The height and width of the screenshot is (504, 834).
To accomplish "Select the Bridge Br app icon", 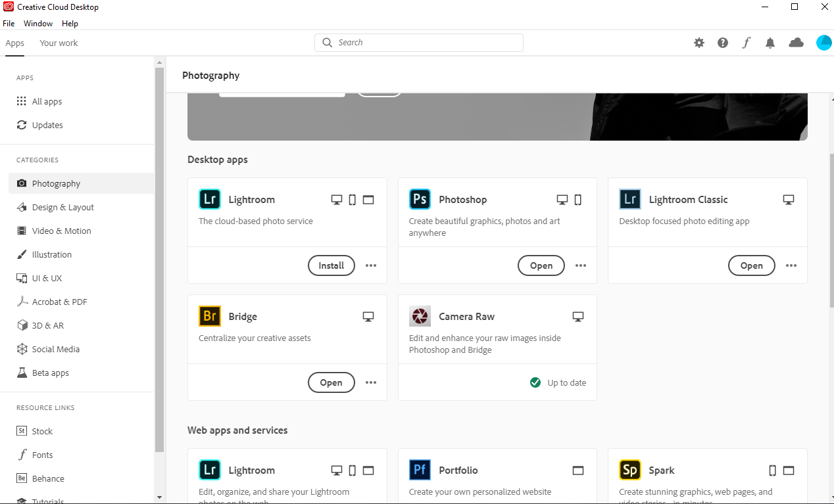I will pos(209,316).
